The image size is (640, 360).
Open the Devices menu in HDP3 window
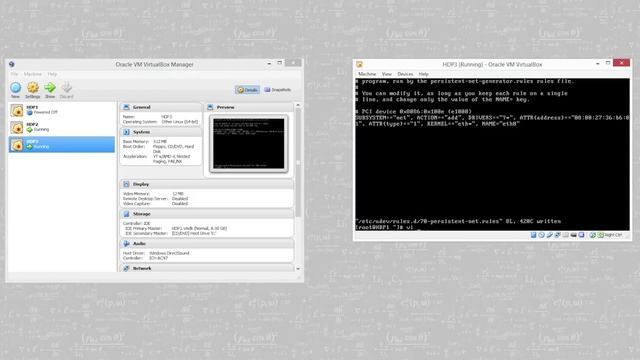tap(405, 74)
